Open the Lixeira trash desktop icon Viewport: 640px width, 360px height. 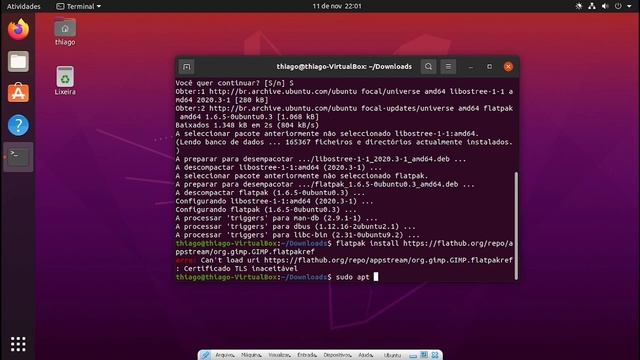click(x=65, y=80)
